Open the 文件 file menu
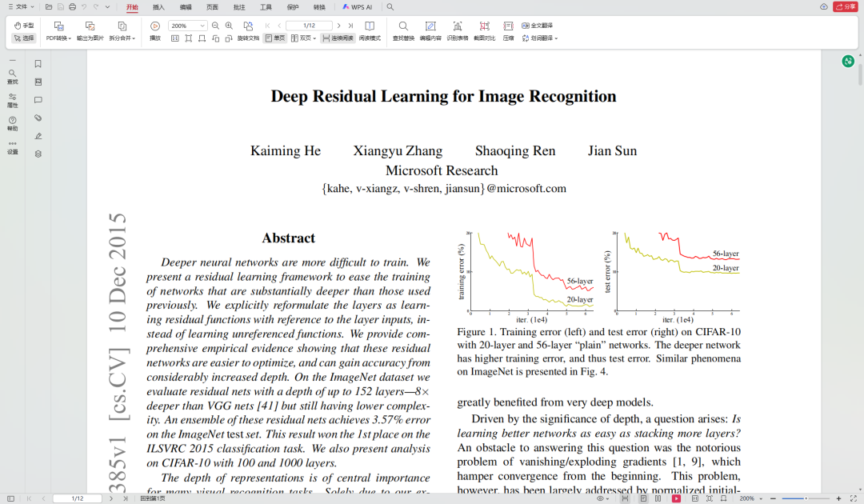 (21, 7)
